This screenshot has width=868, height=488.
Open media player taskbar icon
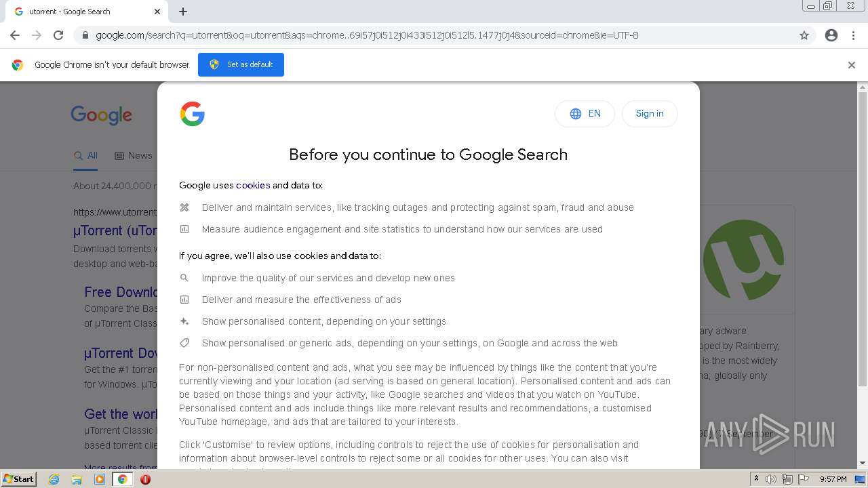[100, 479]
